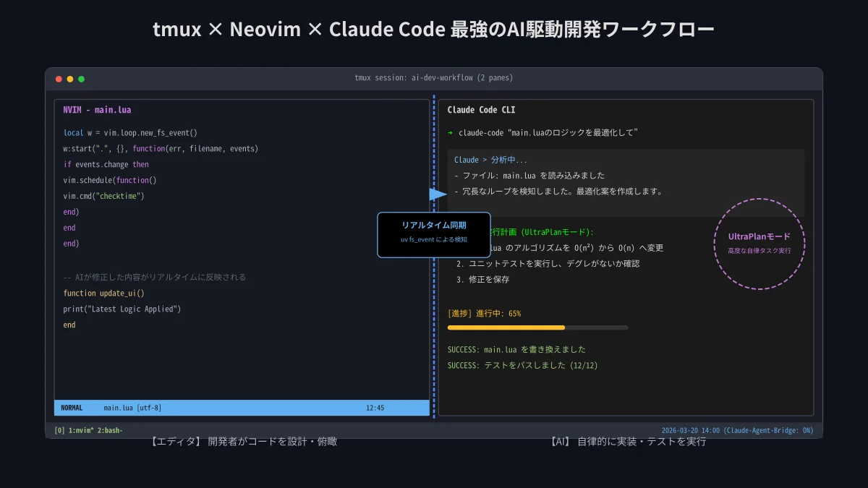Click the 'uv fs_event による検知' caption
The width and height of the screenshot is (868, 488).
pyautogui.click(x=434, y=239)
